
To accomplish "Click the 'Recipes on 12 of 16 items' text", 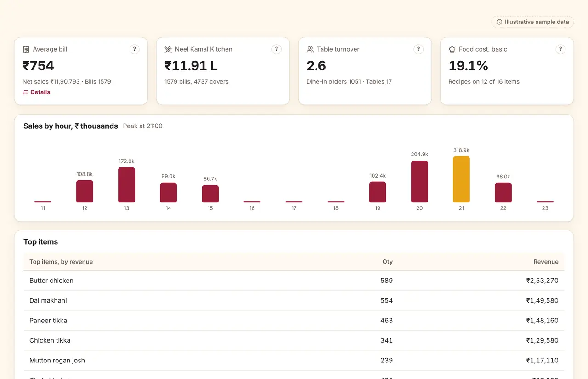I will pos(484,82).
